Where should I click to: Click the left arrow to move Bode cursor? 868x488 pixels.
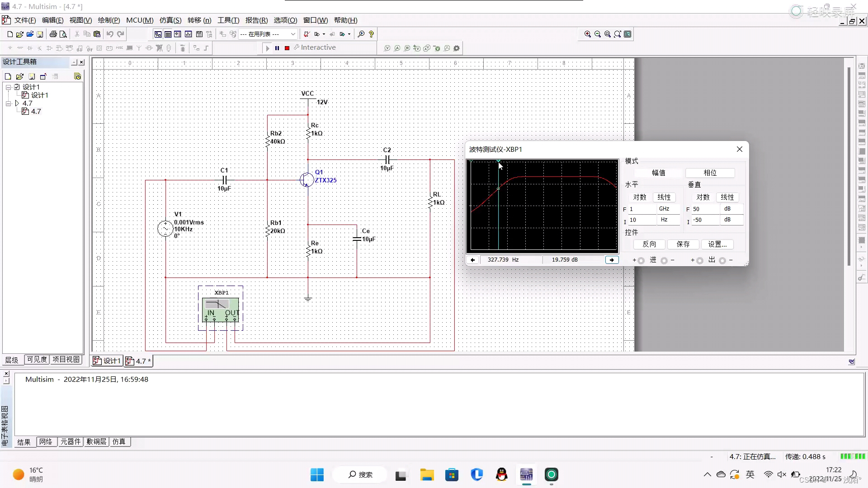click(473, 260)
